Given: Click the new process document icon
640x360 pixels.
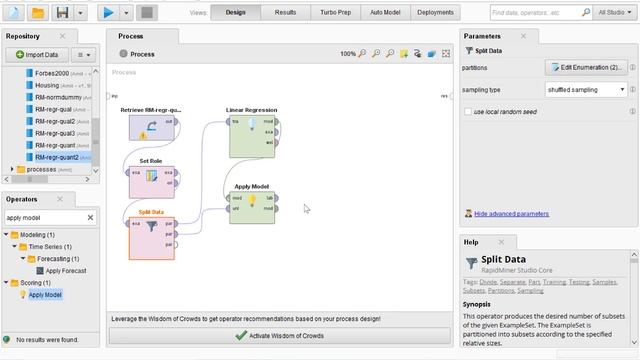Looking at the screenshot, I should pyautogui.click(x=13, y=13).
